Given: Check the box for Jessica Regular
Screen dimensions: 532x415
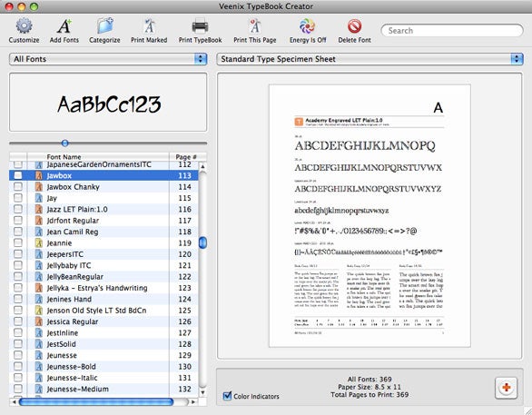Looking at the screenshot, I should click(17, 321).
